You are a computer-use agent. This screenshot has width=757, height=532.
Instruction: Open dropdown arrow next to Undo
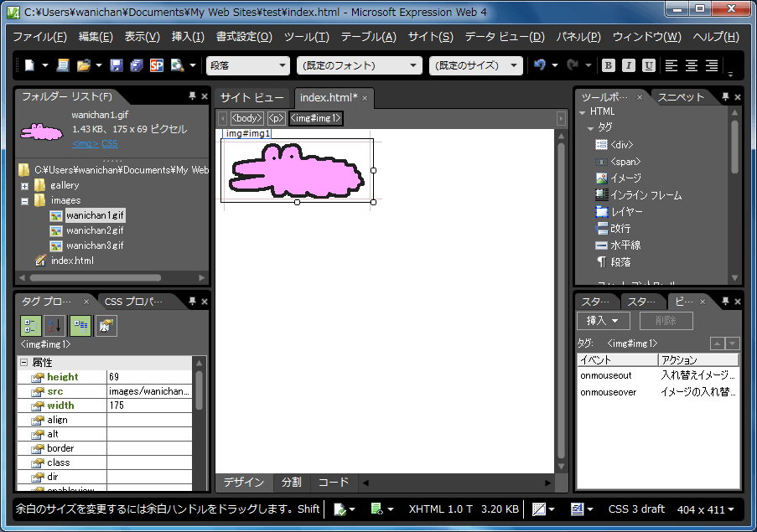[555, 65]
